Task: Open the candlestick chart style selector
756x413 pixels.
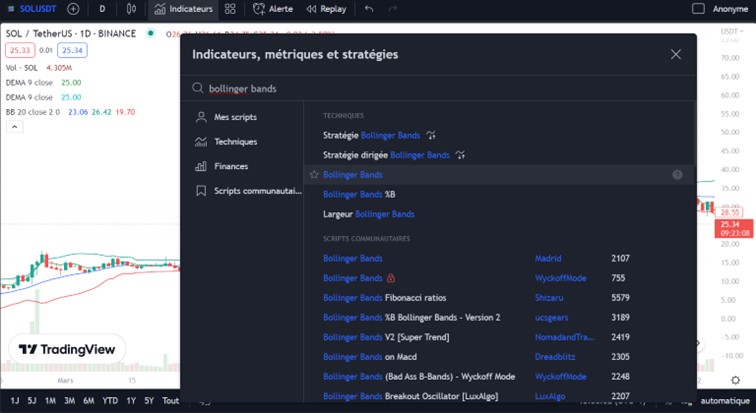Action: 133,9
